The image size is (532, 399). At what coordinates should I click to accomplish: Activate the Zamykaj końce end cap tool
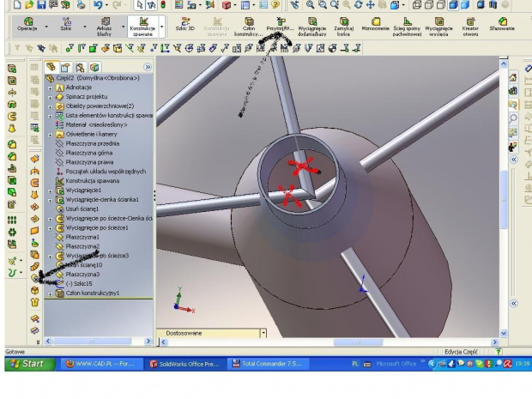344,26
